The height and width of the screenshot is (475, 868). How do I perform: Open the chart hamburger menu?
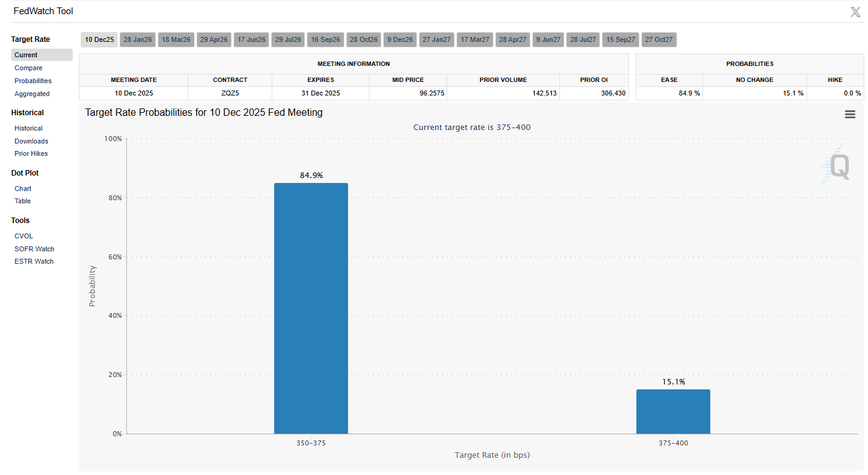point(850,114)
